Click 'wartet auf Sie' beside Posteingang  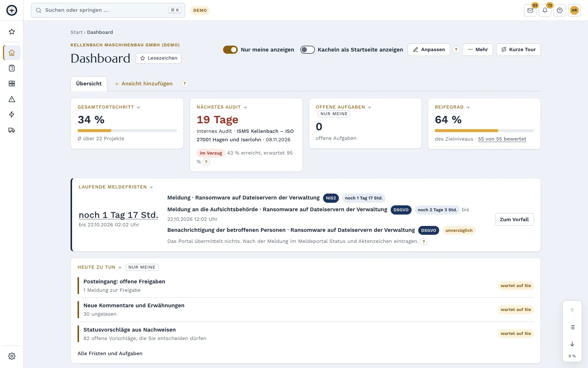[516, 286]
